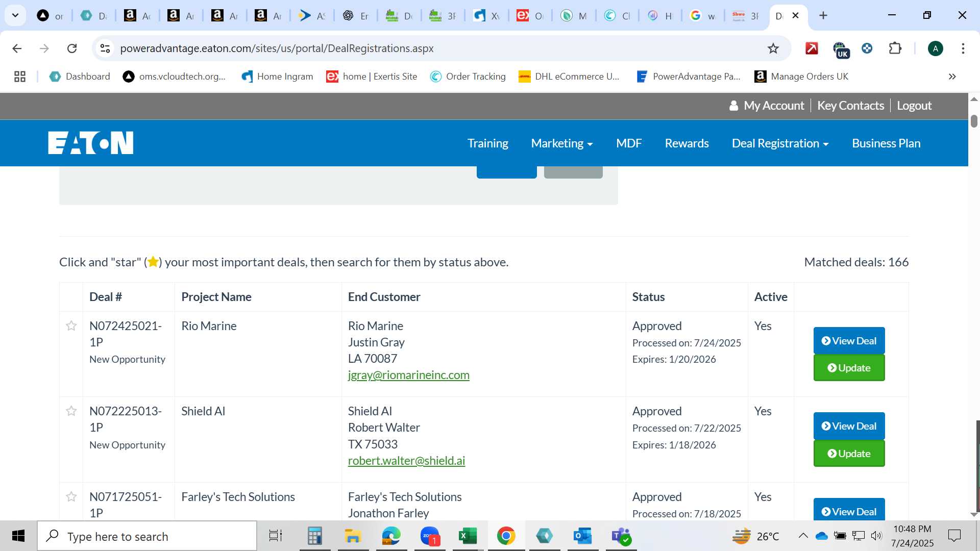Expand the Deal Registration dropdown
This screenshot has width=980, height=551.
(x=780, y=143)
